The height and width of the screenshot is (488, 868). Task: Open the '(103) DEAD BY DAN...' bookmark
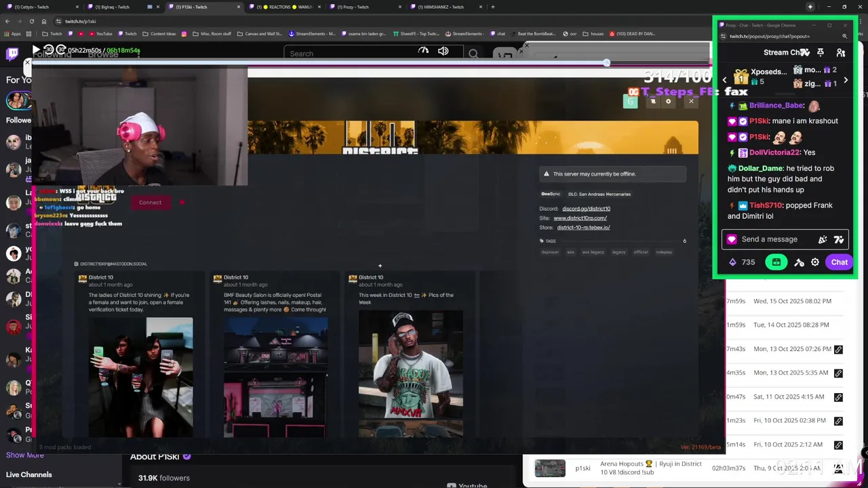[x=633, y=33]
